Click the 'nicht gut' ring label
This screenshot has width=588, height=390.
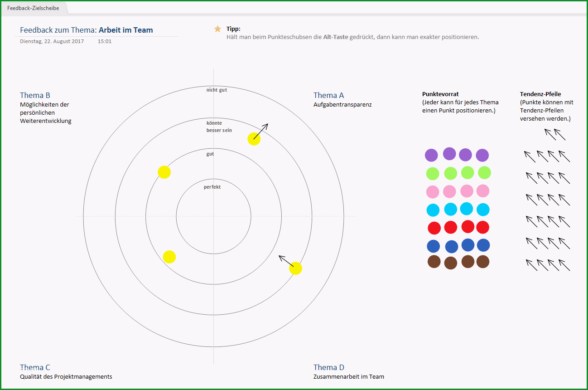pos(217,90)
